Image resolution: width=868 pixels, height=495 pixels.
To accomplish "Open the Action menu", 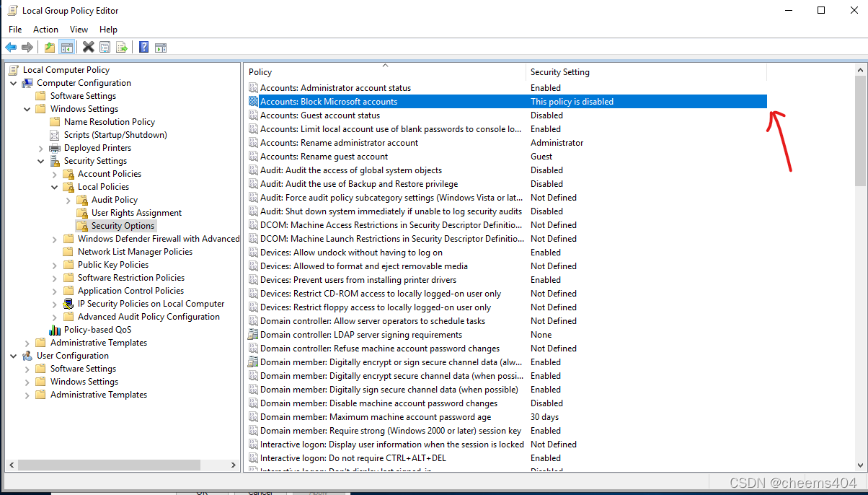I will click(45, 30).
